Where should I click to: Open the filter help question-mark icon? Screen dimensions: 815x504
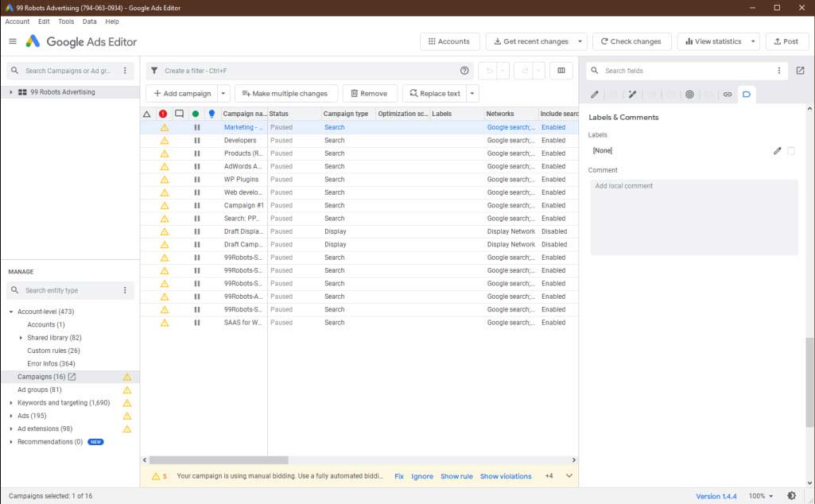click(464, 71)
